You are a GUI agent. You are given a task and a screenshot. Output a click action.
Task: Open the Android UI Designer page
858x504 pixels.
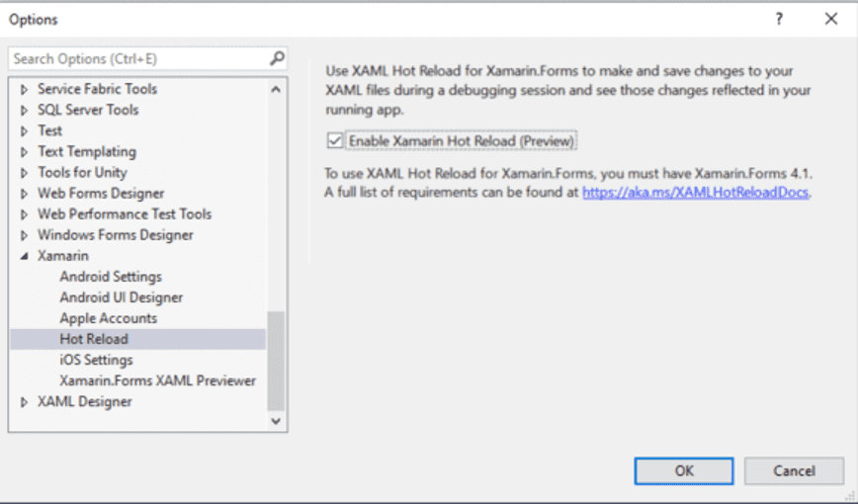click(x=121, y=297)
